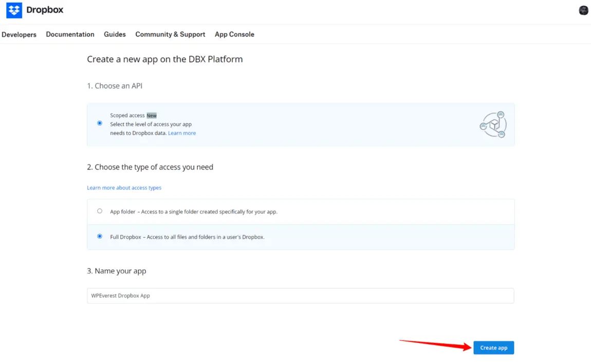Follow the Learn more link for Scoped access
This screenshot has height=364, width=591.
pyautogui.click(x=182, y=133)
